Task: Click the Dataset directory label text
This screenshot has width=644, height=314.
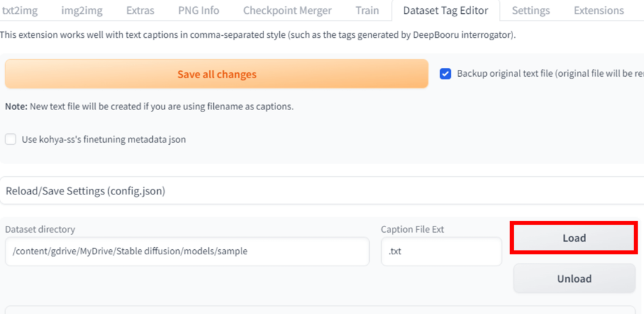Action: click(x=40, y=229)
